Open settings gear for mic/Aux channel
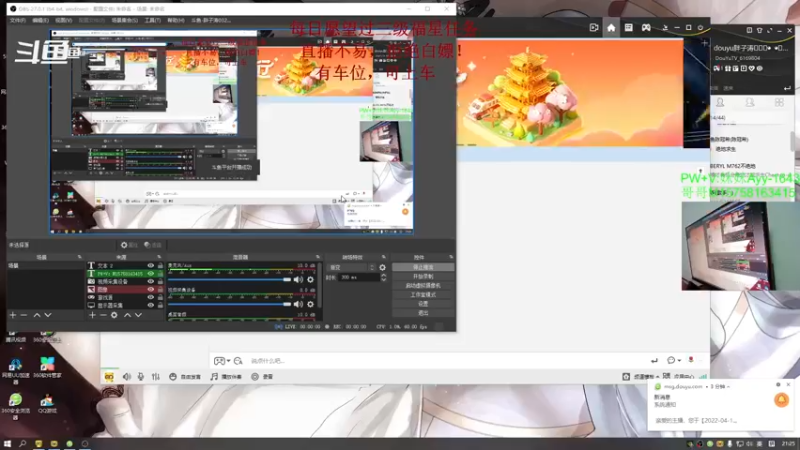Image resolution: width=800 pixels, height=450 pixels. 310,280
